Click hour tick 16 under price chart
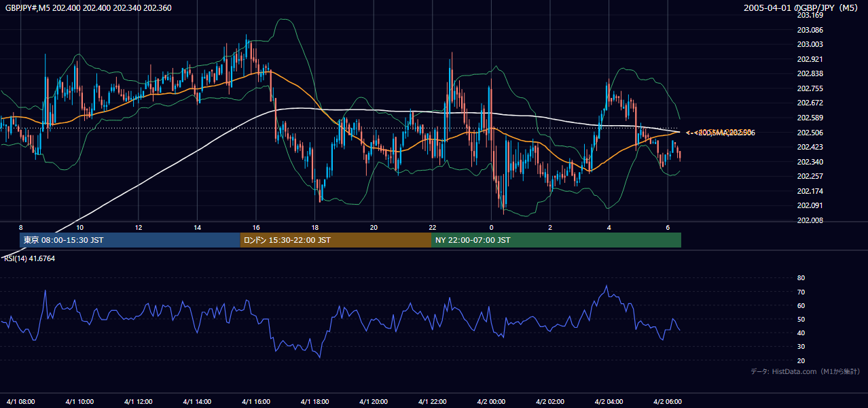The width and height of the screenshot is (868, 408). point(256,227)
